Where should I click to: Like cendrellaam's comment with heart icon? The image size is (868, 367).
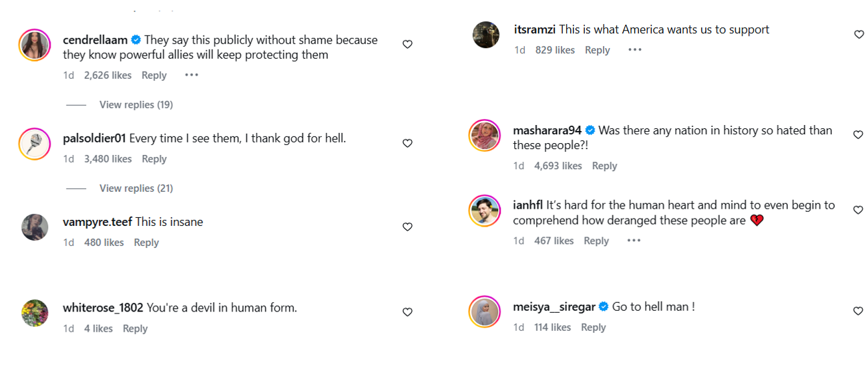click(x=407, y=44)
